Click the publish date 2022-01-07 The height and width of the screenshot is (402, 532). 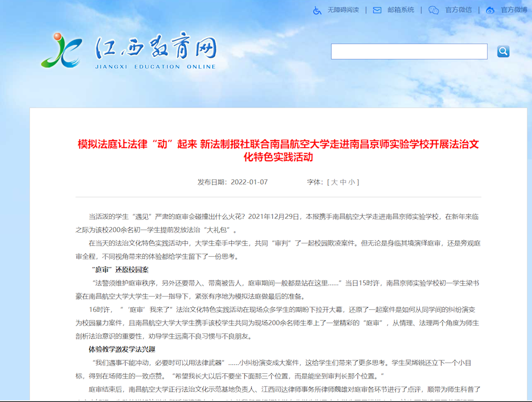tap(249, 182)
